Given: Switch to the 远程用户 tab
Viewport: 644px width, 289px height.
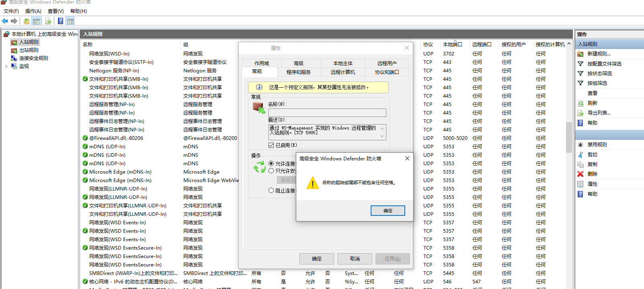Looking at the screenshot, I should (387, 63).
